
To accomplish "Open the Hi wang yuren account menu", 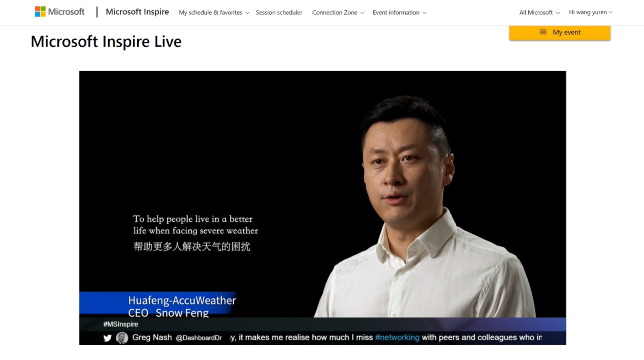I will pyautogui.click(x=591, y=12).
